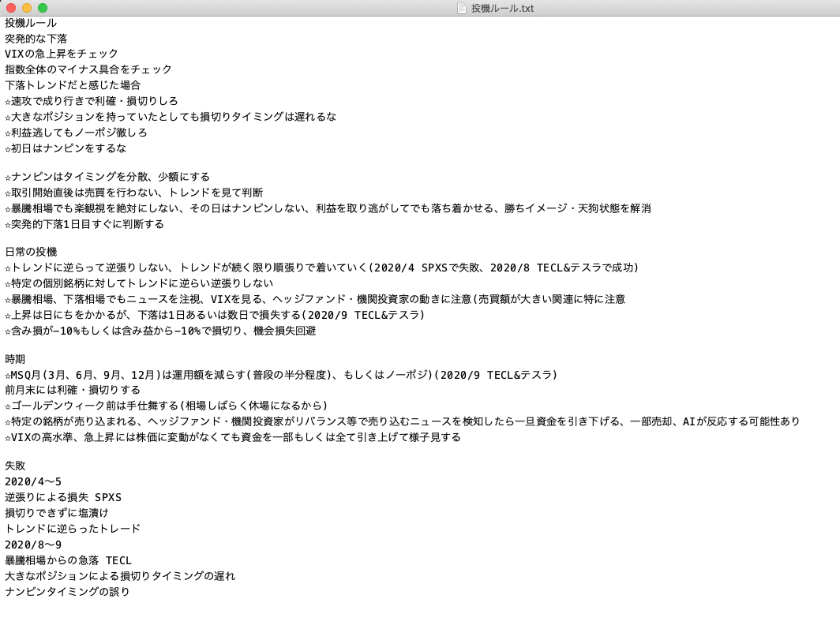Click the line starting 特定の銘柄が売り込まれる
This screenshot has height=625, width=840.
[403, 421]
